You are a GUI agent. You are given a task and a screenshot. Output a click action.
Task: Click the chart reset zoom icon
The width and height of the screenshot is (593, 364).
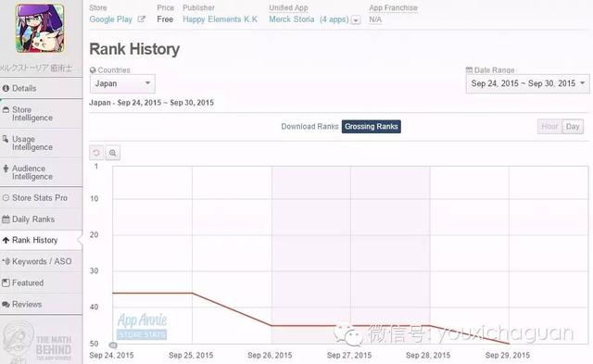96,153
